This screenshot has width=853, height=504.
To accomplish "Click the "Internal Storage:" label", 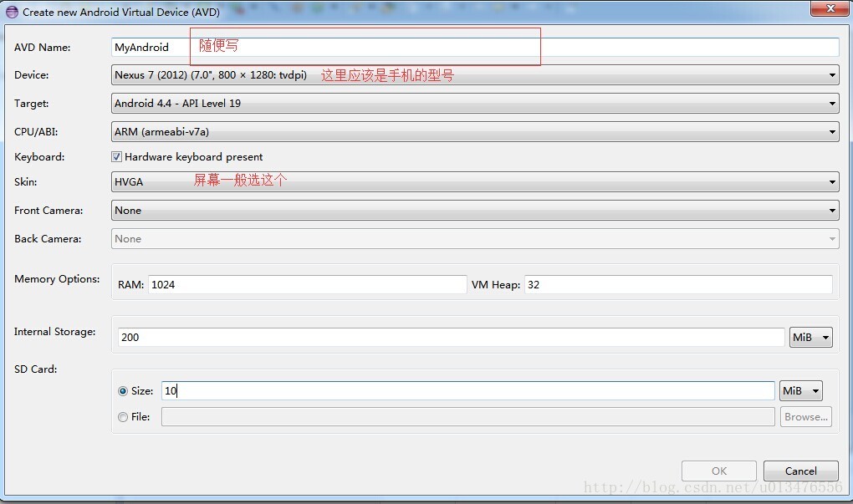I will (x=55, y=332).
